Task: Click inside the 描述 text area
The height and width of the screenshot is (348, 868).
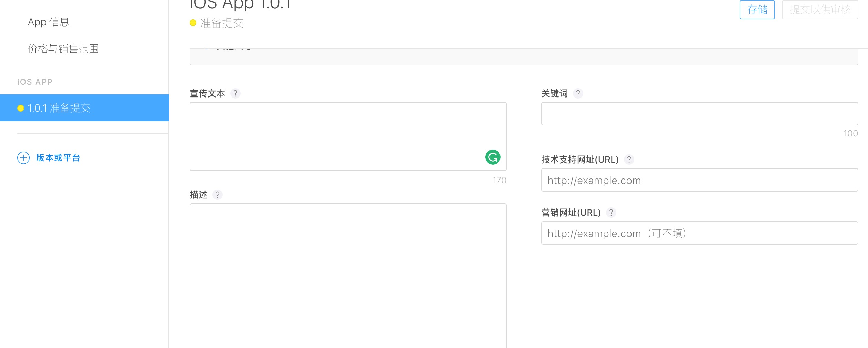Action: pyautogui.click(x=347, y=276)
